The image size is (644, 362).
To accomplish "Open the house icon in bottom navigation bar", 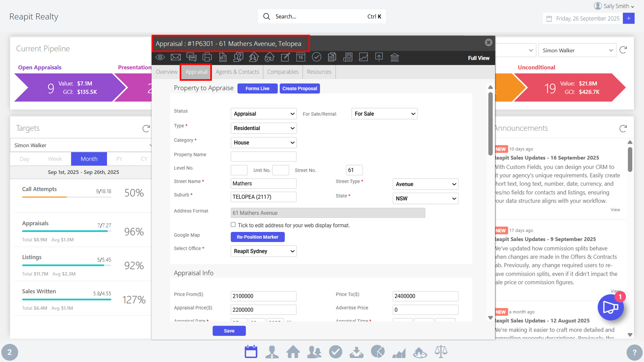I will coord(293,352).
